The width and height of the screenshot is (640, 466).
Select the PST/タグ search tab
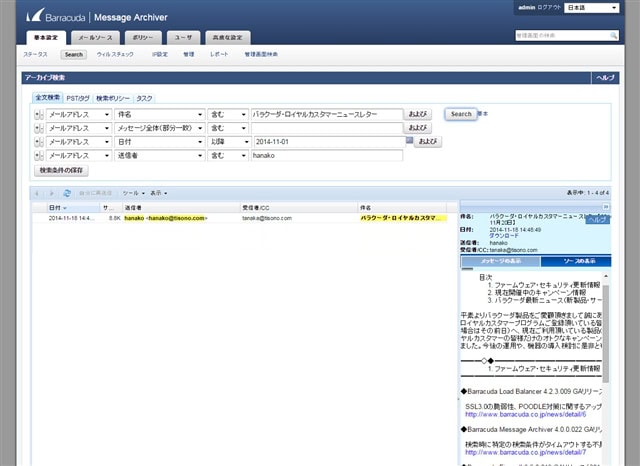(78, 98)
